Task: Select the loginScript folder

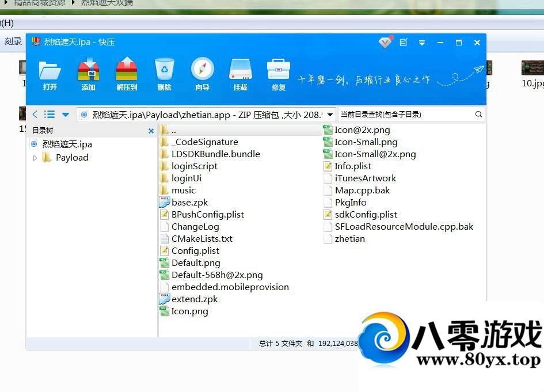Action: pyautogui.click(x=195, y=166)
